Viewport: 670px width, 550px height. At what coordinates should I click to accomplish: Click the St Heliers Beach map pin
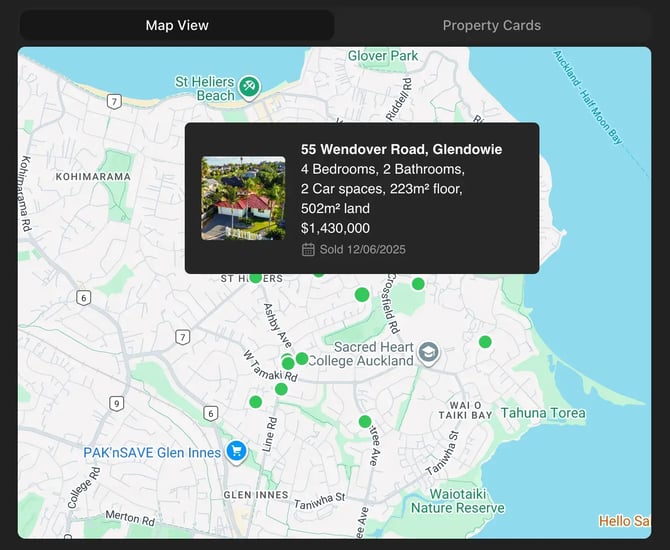[x=249, y=88]
